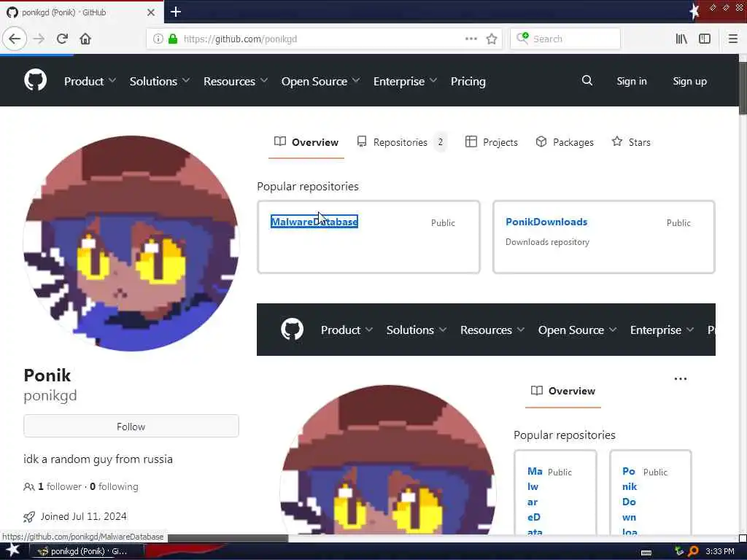Click the large Ponik profile avatar
This screenshot has width=747, height=560.
(131, 244)
